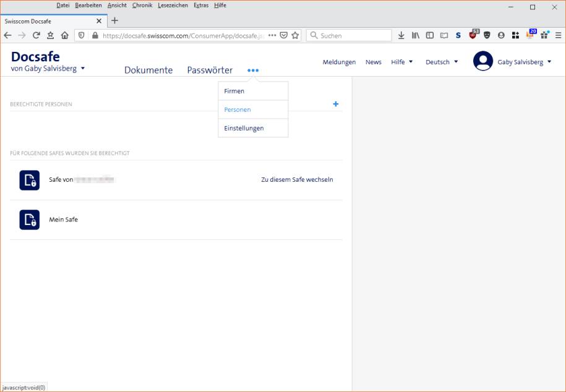Screen dimensions: 566x392
Task: Bookmark this page with the star icon
Action: 295,35
